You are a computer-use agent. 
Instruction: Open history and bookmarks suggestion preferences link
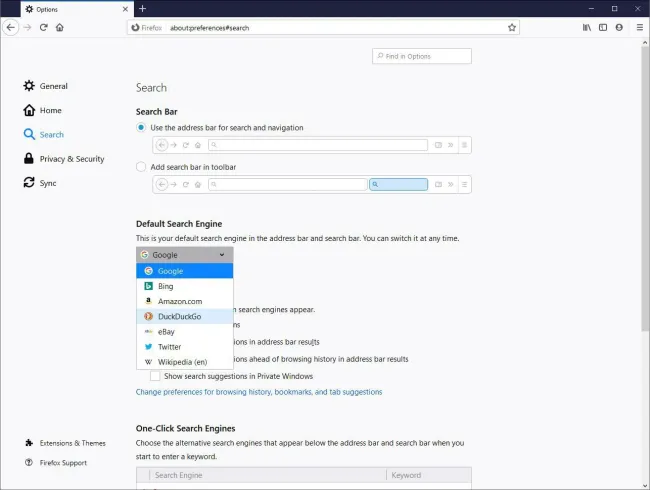pyautogui.click(x=259, y=392)
